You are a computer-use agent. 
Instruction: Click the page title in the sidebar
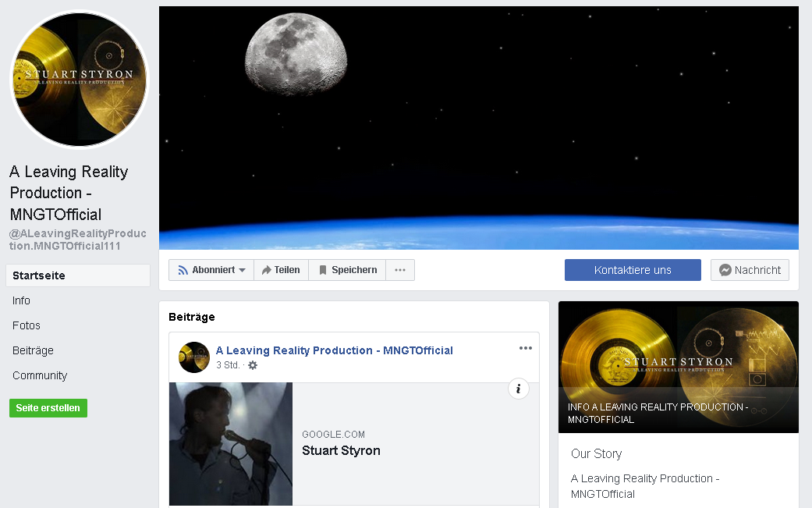pyautogui.click(x=69, y=193)
